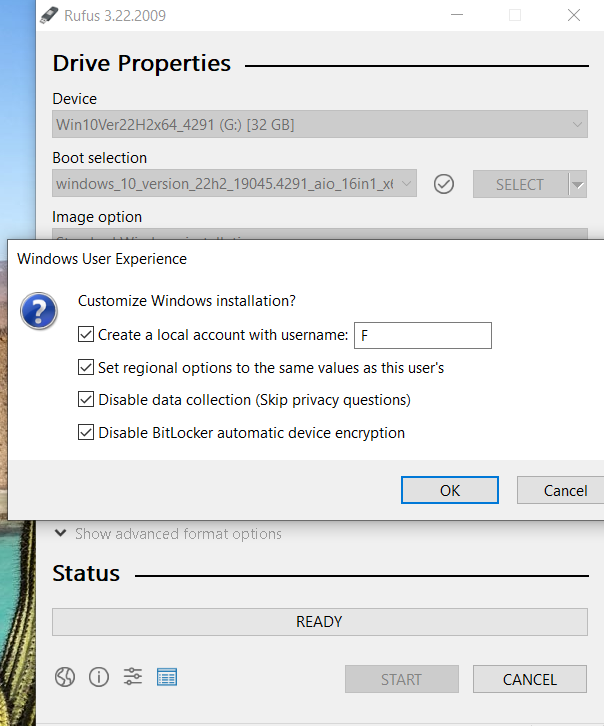This screenshot has height=726, width=604.
Task: Click the Rufus USB drive title icon
Action: (x=50, y=15)
